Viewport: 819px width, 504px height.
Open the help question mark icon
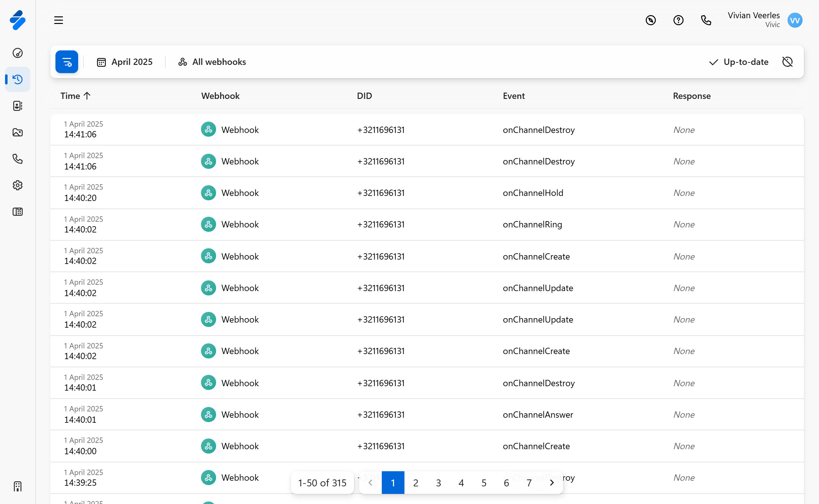pyautogui.click(x=678, y=20)
